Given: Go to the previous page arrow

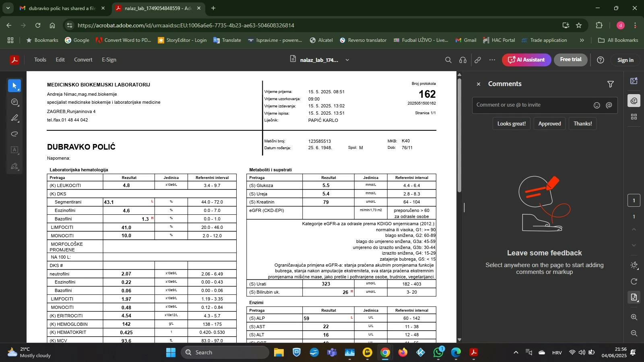Looking at the screenshot, I should pyautogui.click(x=634, y=230).
